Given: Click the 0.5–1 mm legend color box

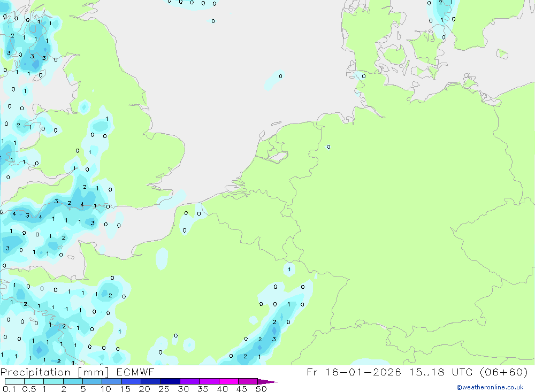Looking at the screenshot, I should pos(34,381).
